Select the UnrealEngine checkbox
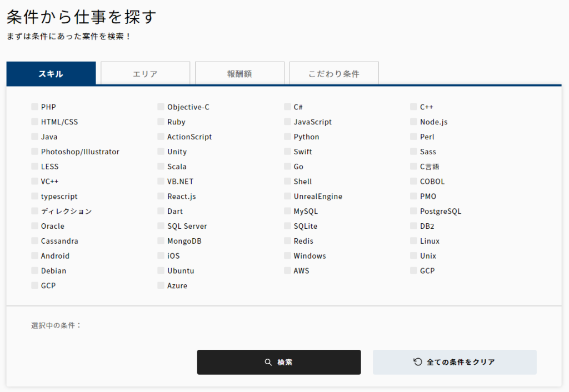This screenshot has height=392, width=569. pyautogui.click(x=287, y=196)
